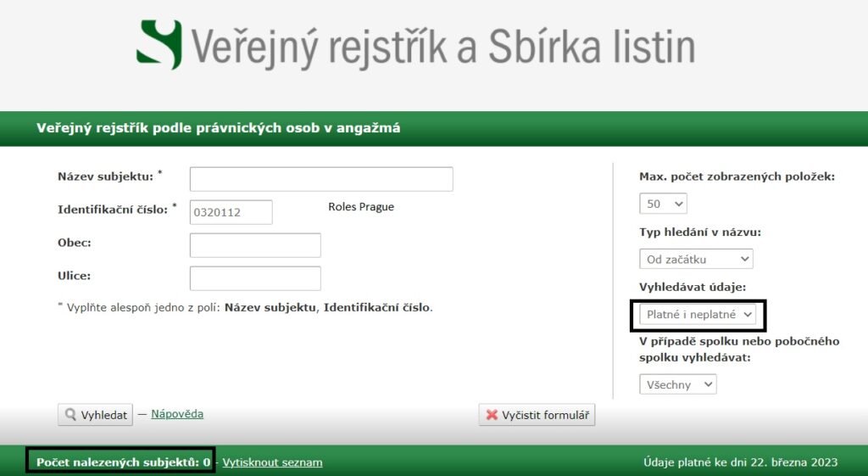
Task: Click the Roles Prague text
Action: pyautogui.click(x=361, y=207)
